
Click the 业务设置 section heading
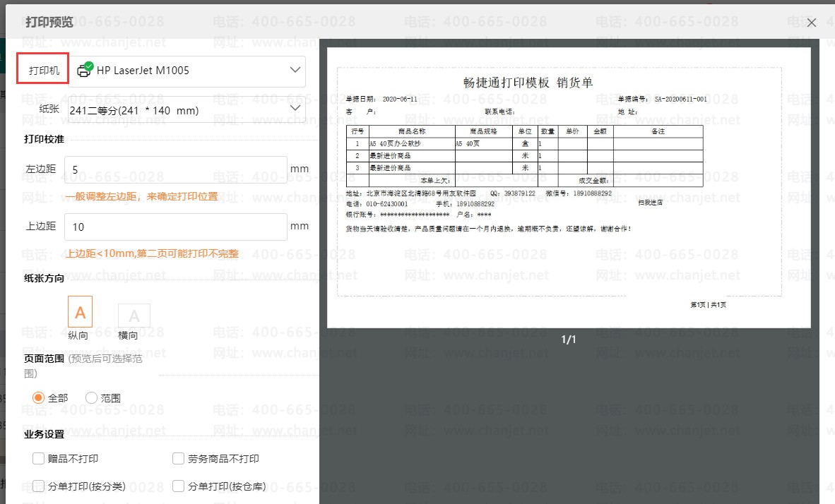[45, 433]
